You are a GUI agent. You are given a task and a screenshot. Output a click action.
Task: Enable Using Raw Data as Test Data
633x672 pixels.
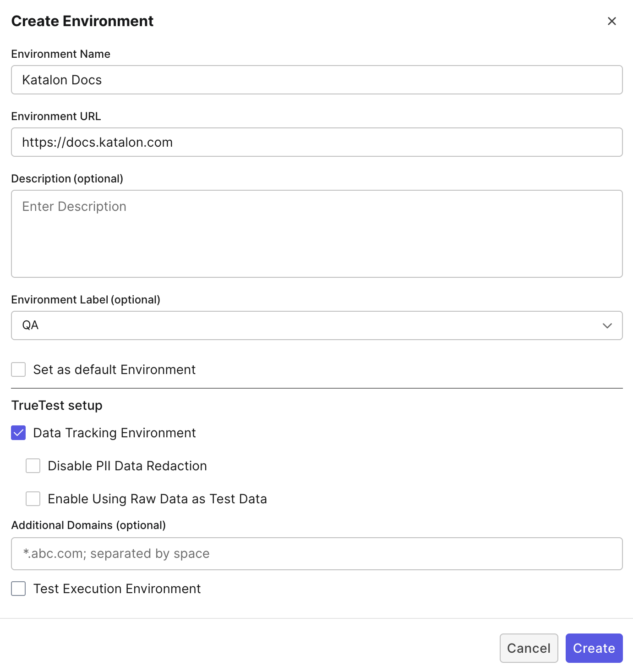[33, 499]
